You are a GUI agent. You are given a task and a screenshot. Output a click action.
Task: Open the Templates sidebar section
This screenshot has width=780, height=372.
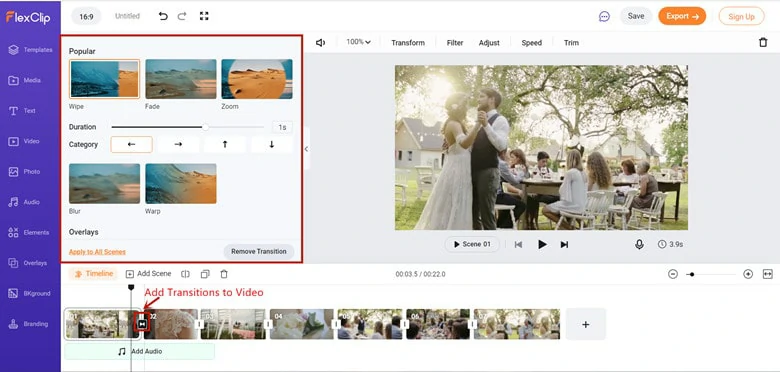[30, 50]
